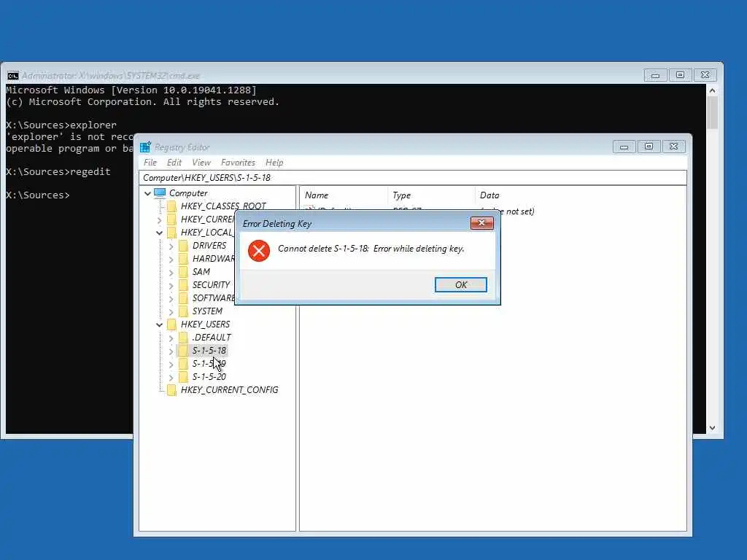The height and width of the screenshot is (560, 747).
Task: Click the Registry Editor title bar icon
Action: point(145,147)
